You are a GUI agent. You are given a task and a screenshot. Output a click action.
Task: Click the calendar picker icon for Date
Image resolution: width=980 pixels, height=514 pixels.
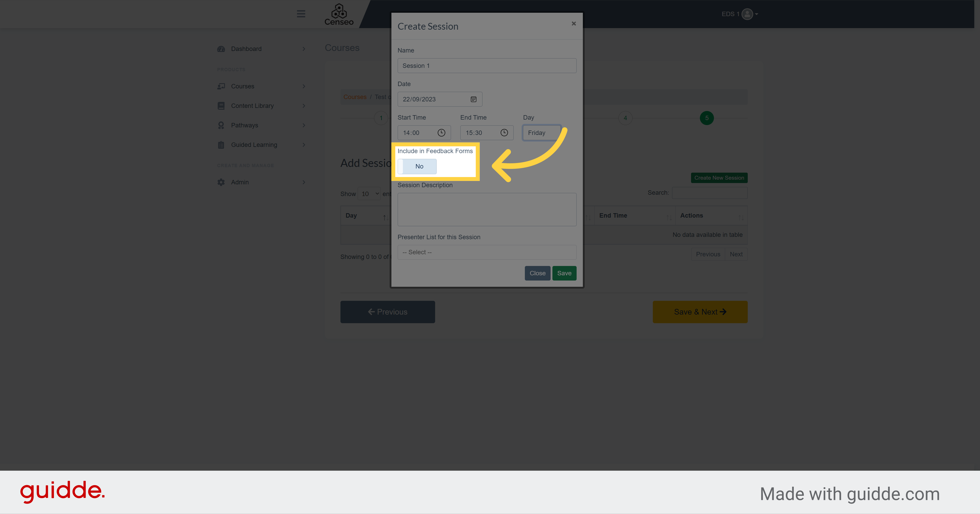click(x=474, y=99)
